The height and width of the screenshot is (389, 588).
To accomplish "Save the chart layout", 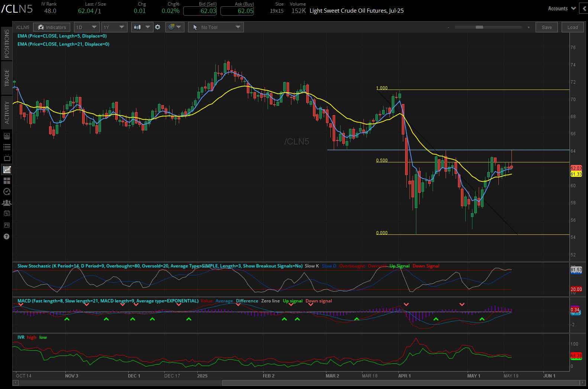I will (547, 27).
